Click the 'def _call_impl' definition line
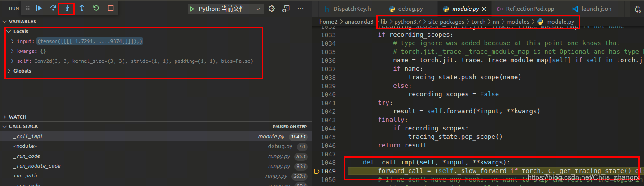Image resolution: width=644 pixels, height=186 pixels. coord(437,162)
